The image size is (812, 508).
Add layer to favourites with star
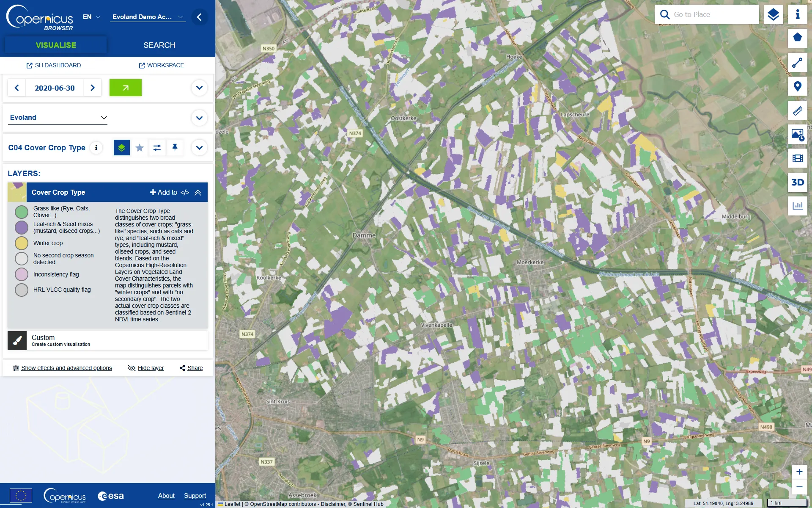(140, 148)
